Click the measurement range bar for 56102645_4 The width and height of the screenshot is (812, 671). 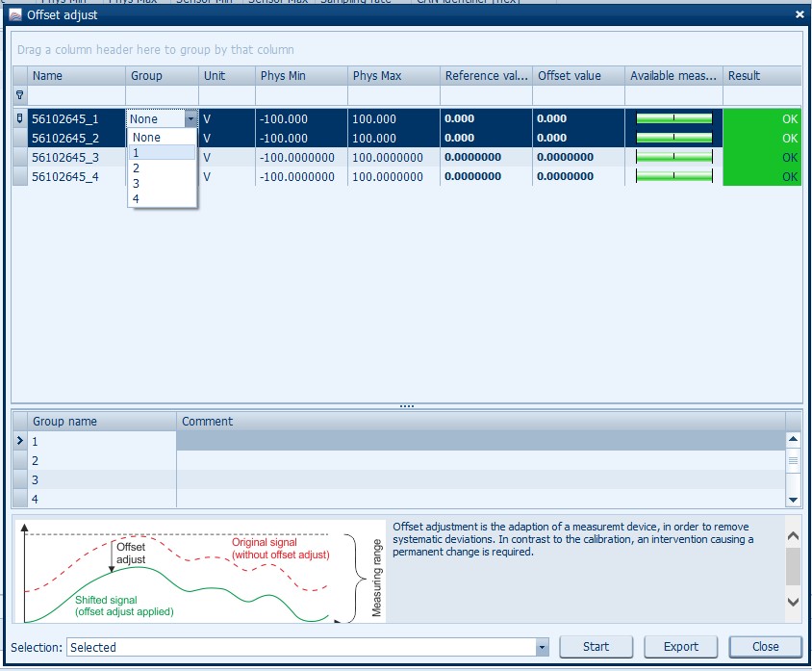point(673,176)
